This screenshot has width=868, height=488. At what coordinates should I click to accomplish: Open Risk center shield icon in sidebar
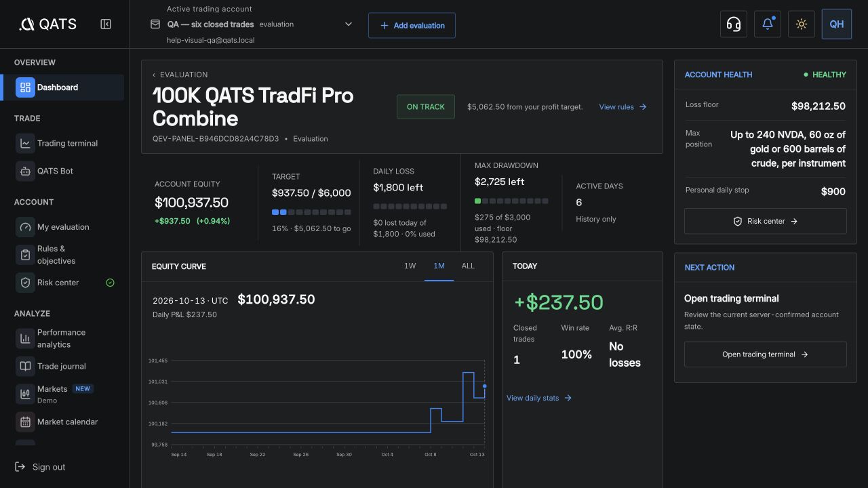click(x=25, y=283)
